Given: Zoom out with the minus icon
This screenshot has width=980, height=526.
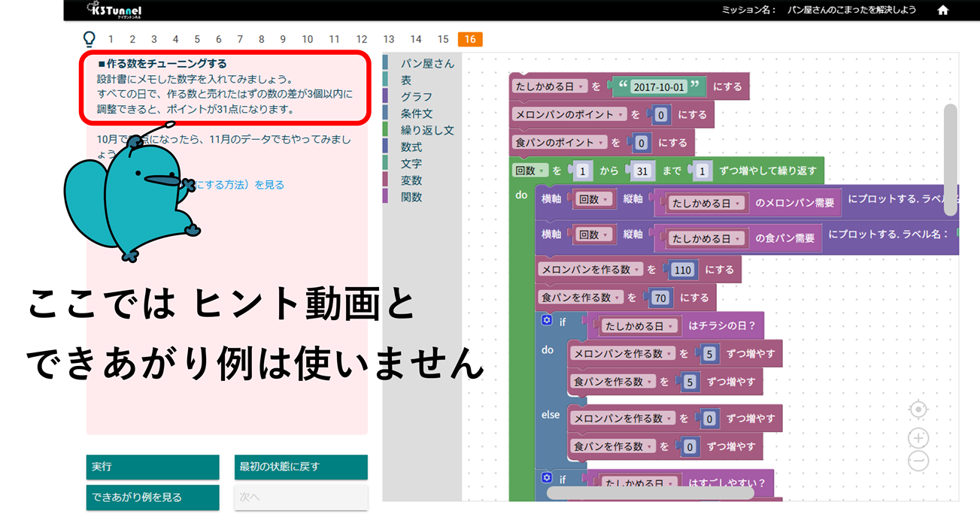Looking at the screenshot, I should pos(918,461).
